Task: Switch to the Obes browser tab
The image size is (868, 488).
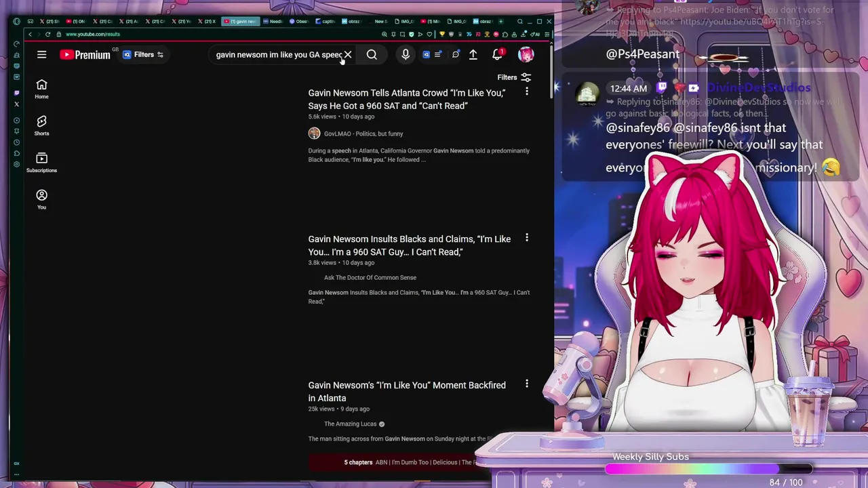Action: (300, 22)
